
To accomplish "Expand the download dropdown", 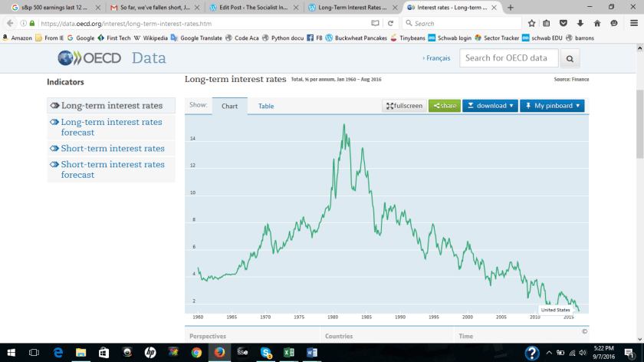I will 490,106.
